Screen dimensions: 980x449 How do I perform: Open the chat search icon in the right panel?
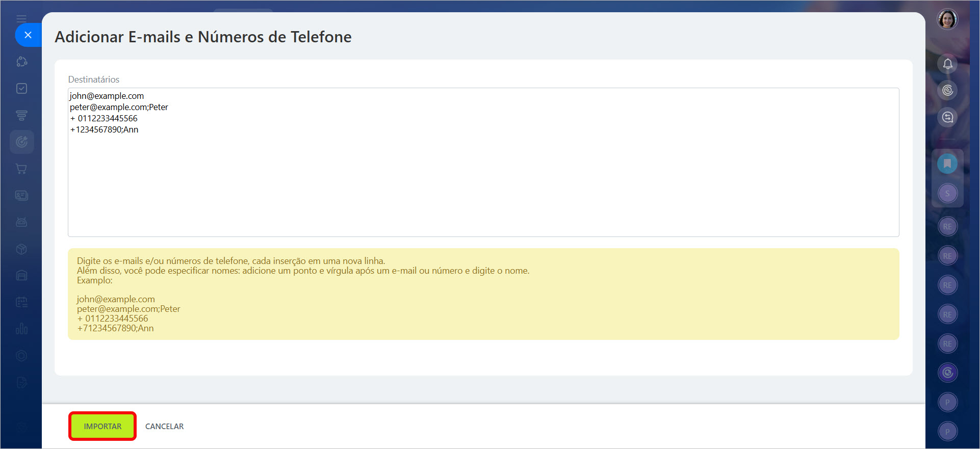[947, 117]
